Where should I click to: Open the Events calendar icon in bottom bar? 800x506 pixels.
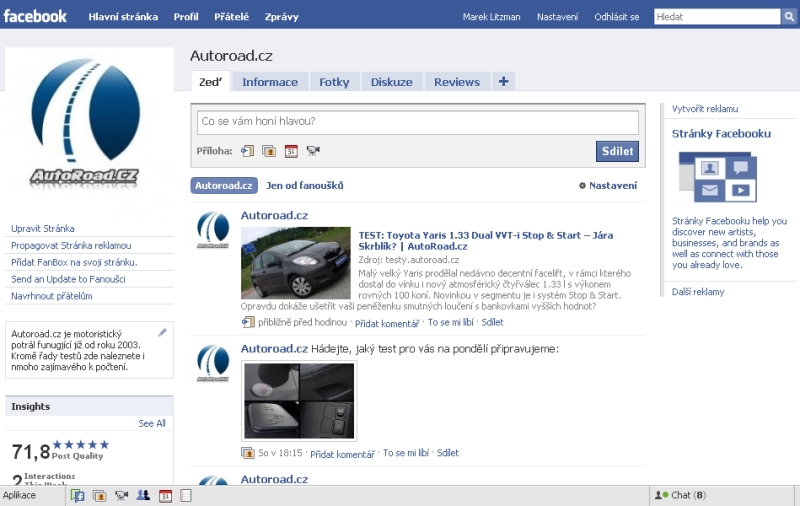point(165,495)
